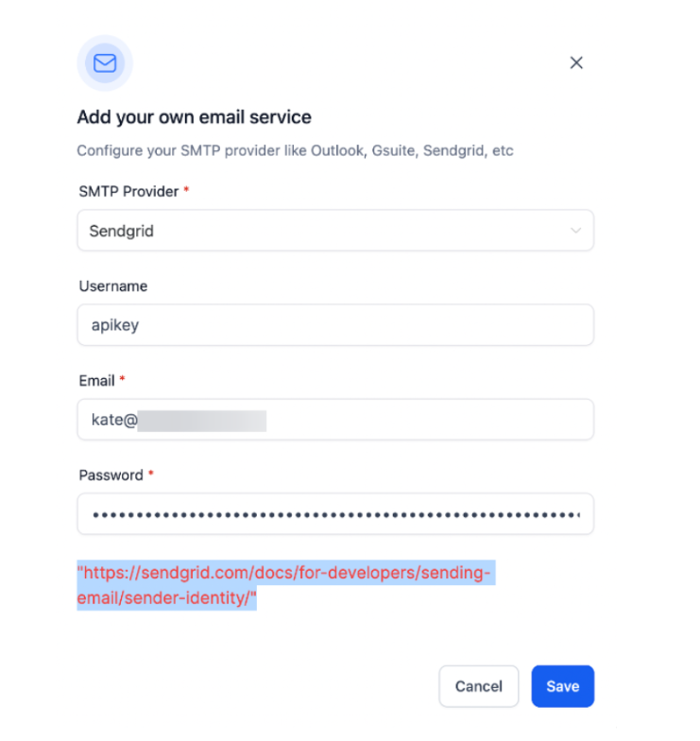Click the Username field label

[113, 286]
